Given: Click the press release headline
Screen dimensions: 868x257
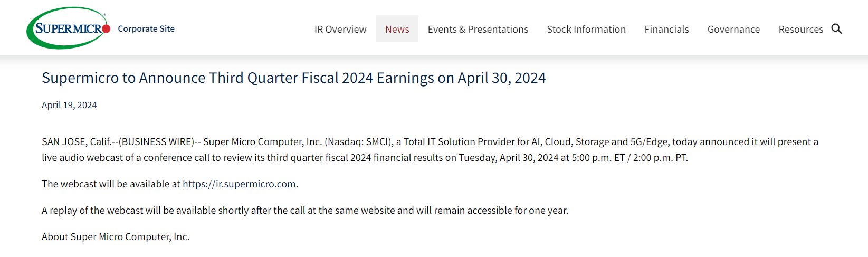Looking at the screenshot, I should pyautogui.click(x=293, y=78).
